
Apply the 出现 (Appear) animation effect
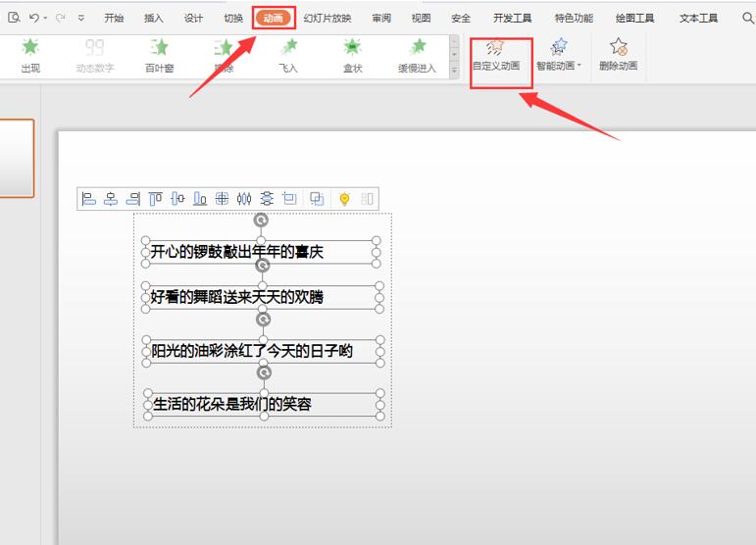click(x=30, y=56)
